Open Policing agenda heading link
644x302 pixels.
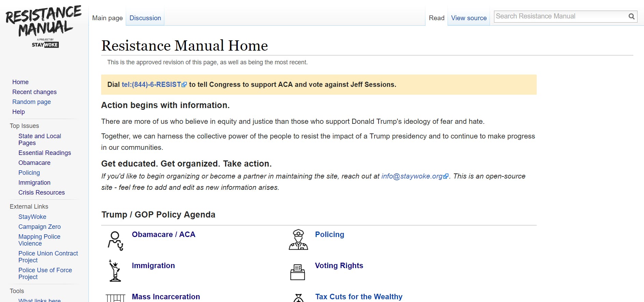pyautogui.click(x=330, y=235)
